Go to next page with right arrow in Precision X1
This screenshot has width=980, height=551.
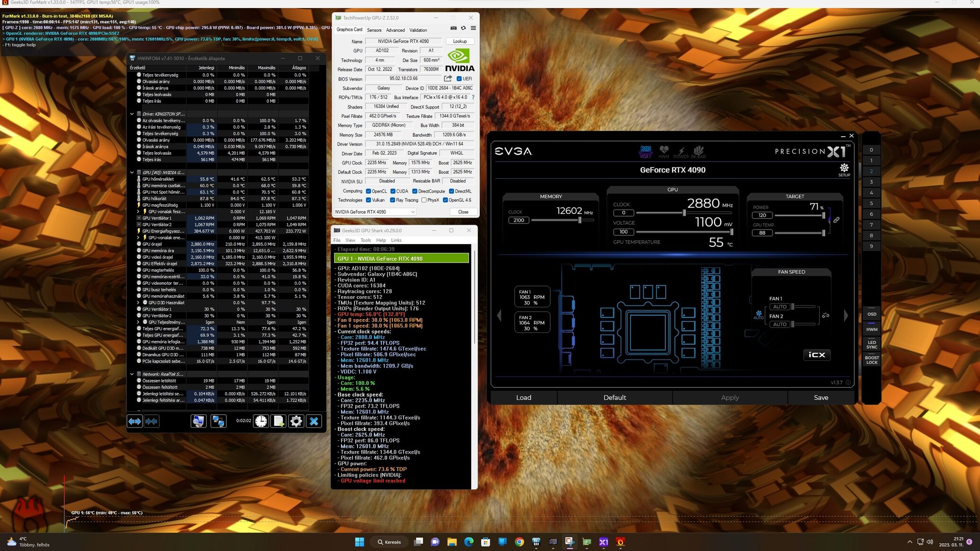click(846, 315)
